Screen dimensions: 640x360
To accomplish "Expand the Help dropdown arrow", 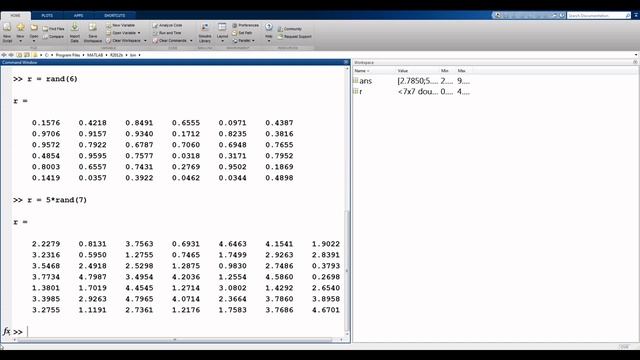I will click(x=269, y=41).
